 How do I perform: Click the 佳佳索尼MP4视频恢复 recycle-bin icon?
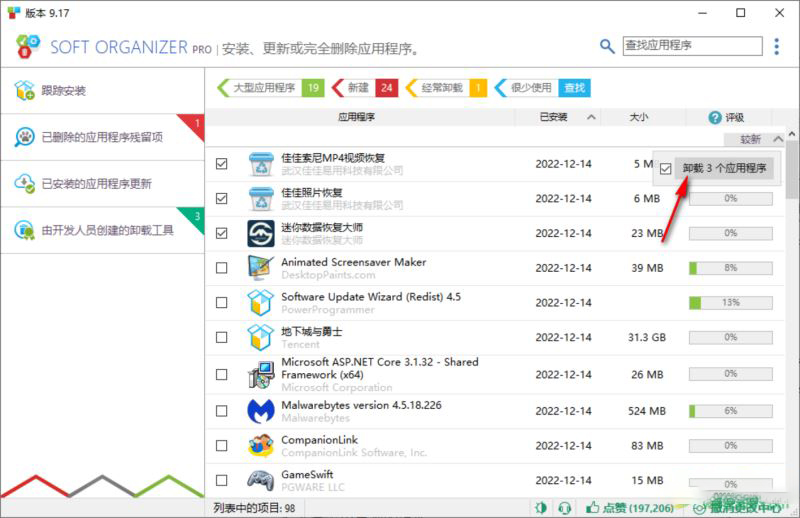(x=261, y=164)
